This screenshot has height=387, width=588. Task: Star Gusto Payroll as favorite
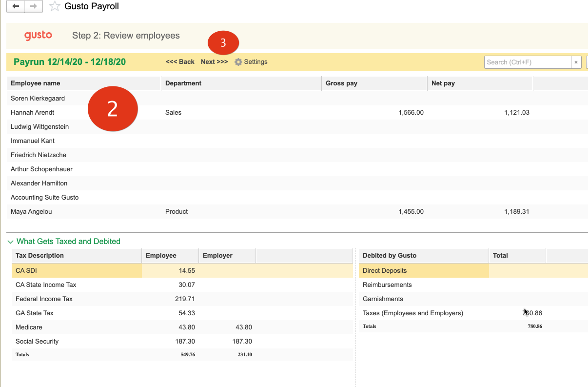(55, 6)
